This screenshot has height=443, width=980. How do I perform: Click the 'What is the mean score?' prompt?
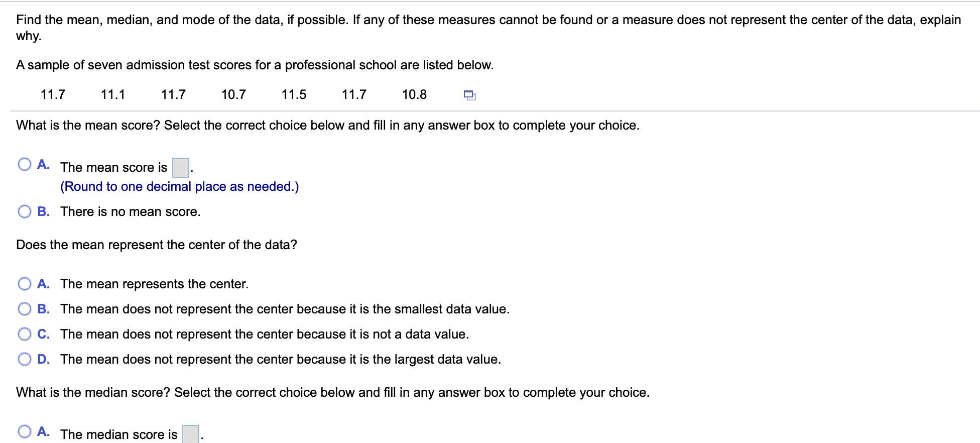[x=327, y=125]
